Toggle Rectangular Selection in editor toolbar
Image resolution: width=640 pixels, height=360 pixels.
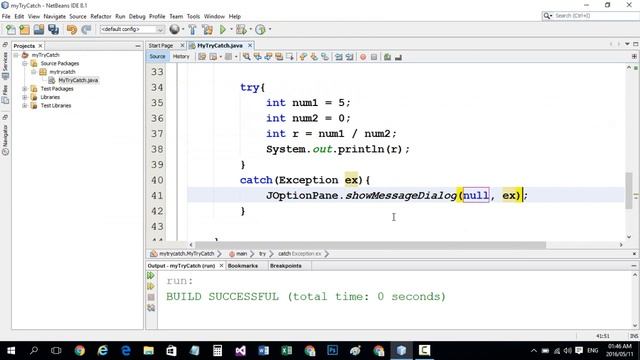pyautogui.click(x=290, y=57)
